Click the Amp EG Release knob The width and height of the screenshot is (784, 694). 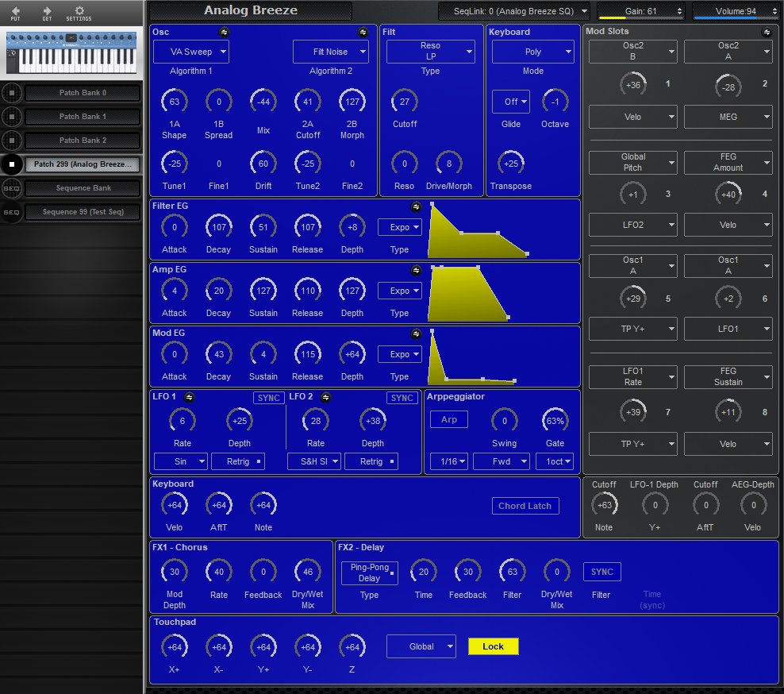[308, 291]
